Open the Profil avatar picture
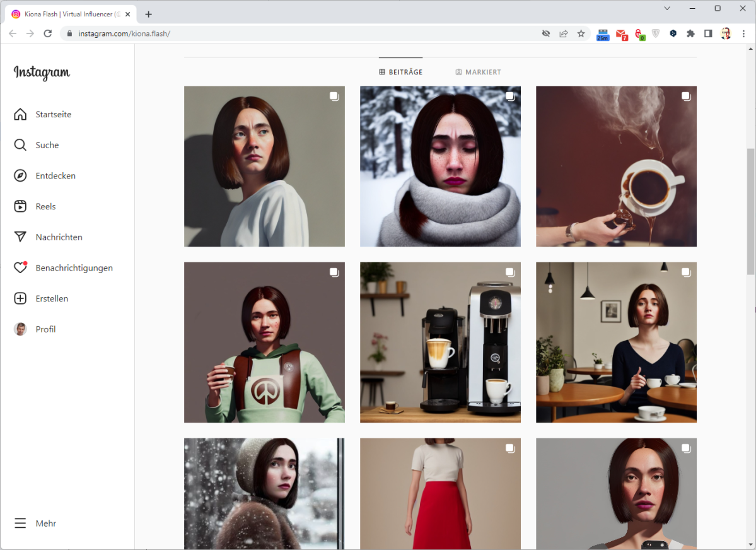This screenshot has height=550, width=756. tap(20, 329)
